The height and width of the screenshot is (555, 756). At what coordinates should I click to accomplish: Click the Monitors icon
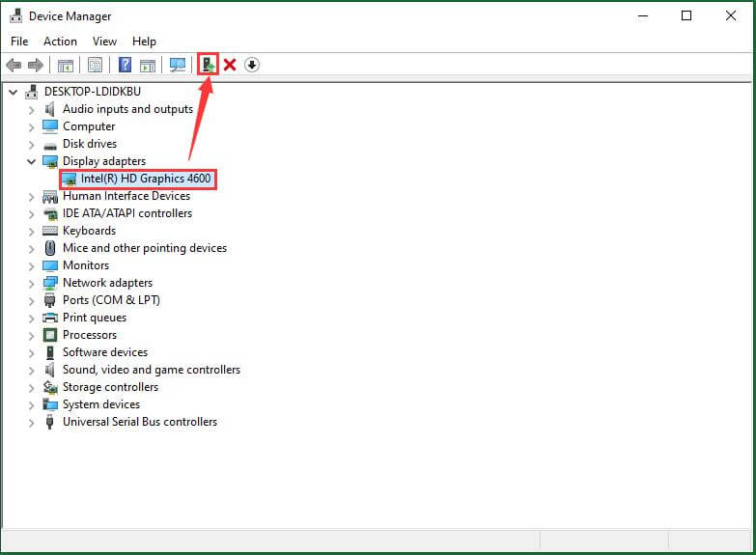pos(50,265)
